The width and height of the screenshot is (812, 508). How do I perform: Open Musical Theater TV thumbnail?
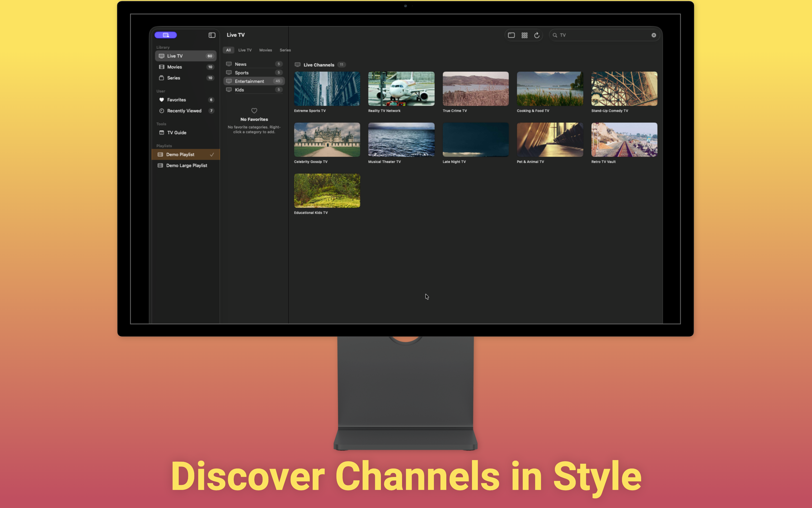click(x=401, y=139)
